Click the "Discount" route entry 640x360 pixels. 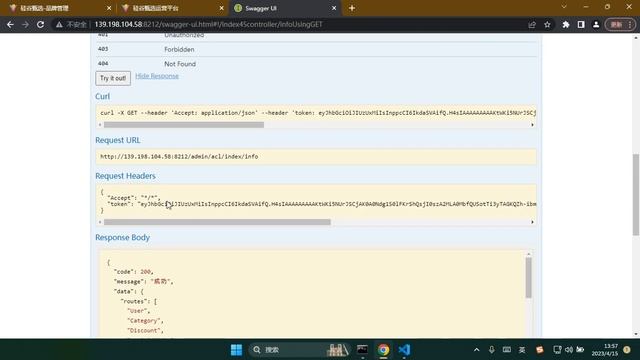point(145,331)
